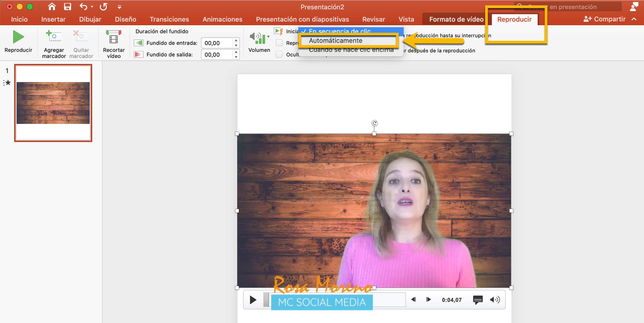Toggle the Ocult checkbox in ribbon
The width and height of the screenshot is (644, 323).
pyautogui.click(x=279, y=54)
